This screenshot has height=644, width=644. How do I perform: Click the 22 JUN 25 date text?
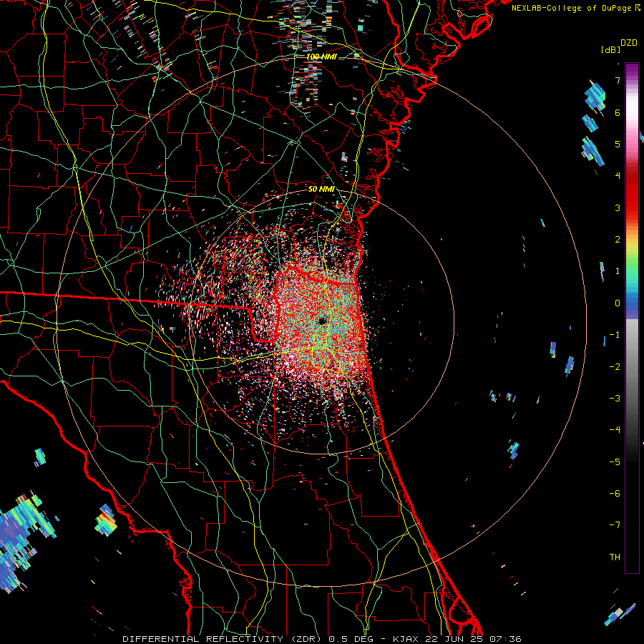pos(454,639)
